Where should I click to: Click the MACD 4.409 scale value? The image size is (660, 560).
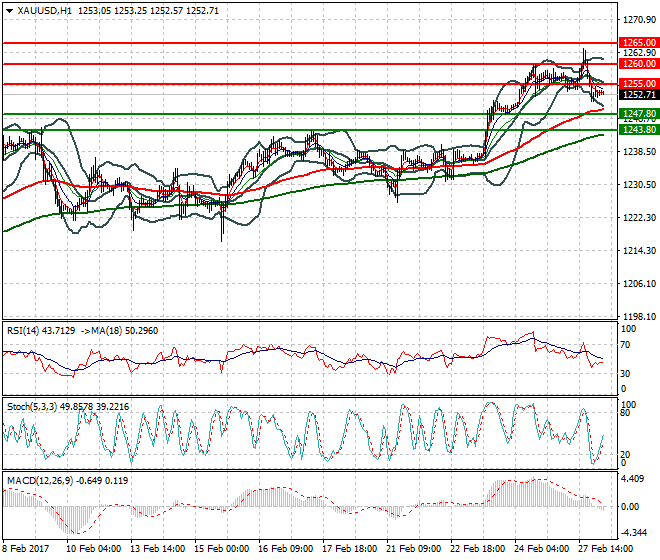tap(633, 479)
